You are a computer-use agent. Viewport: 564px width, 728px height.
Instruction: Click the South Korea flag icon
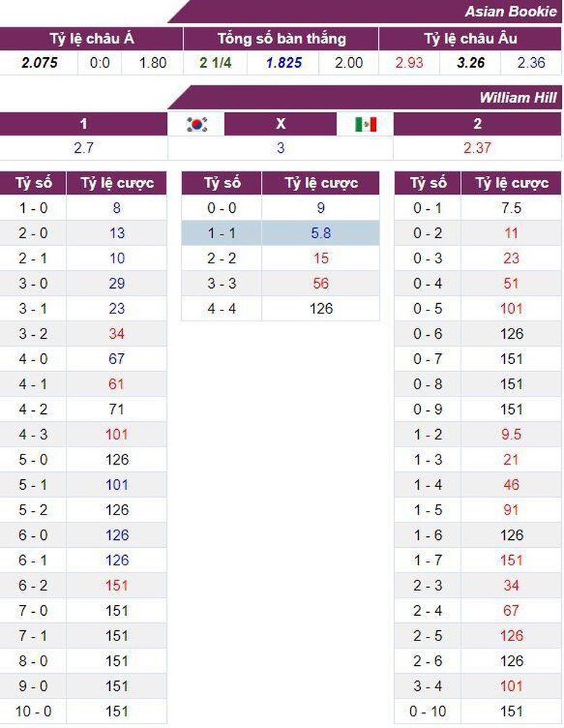[x=197, y=124]
